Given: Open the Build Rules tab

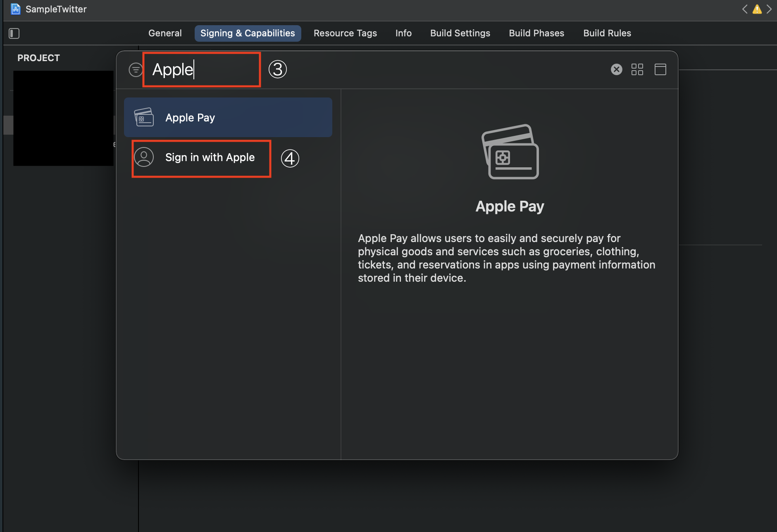Looking at the screenshot, I should 607,33.
